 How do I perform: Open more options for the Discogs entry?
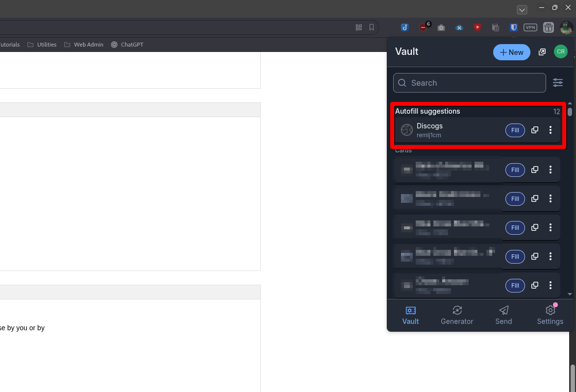coord(551,130)
